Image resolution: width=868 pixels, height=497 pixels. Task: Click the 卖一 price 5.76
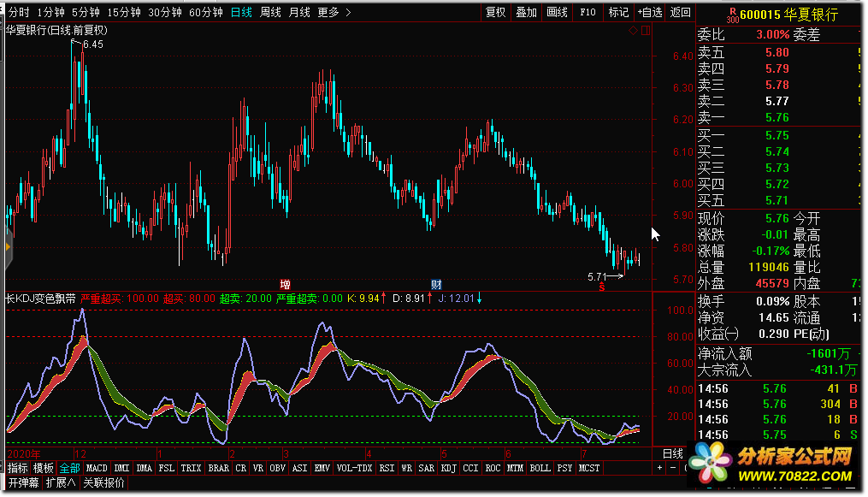click(x=776, y=117)
